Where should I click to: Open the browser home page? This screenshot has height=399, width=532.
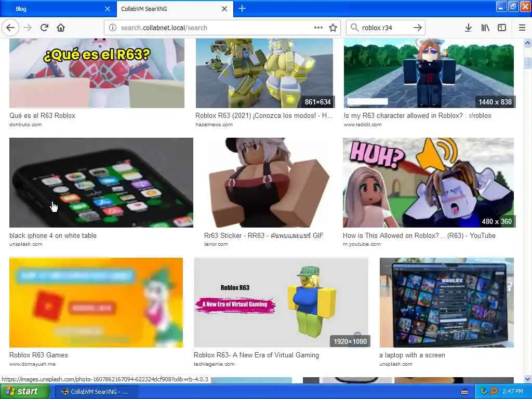tap(61, 28)
